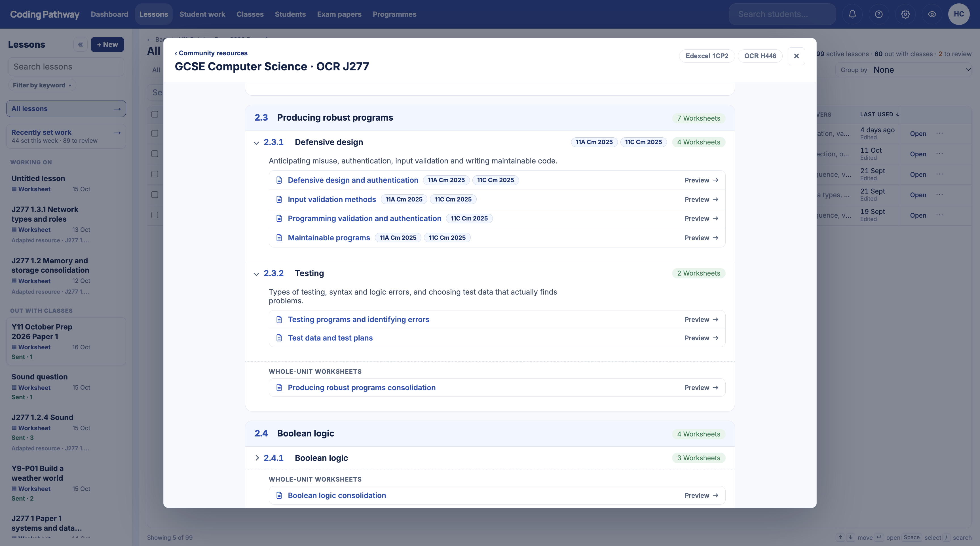
Task: Click the arrow icon on All lessons
Action: (x=117, y=109)
